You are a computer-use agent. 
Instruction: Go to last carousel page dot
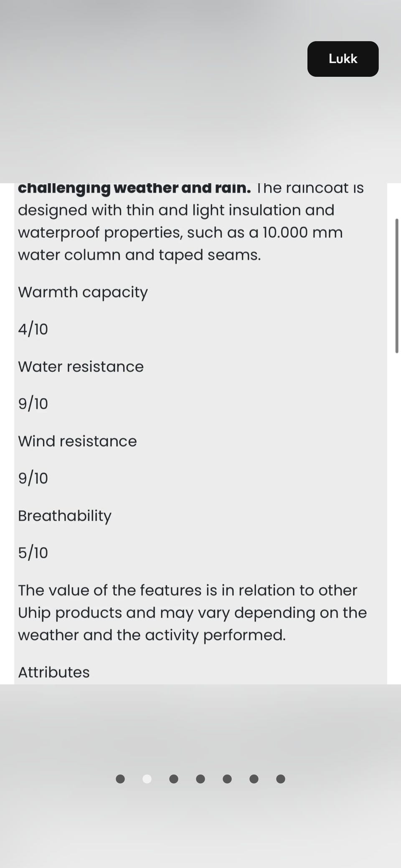pyautogui.click(x=281, y=779)
